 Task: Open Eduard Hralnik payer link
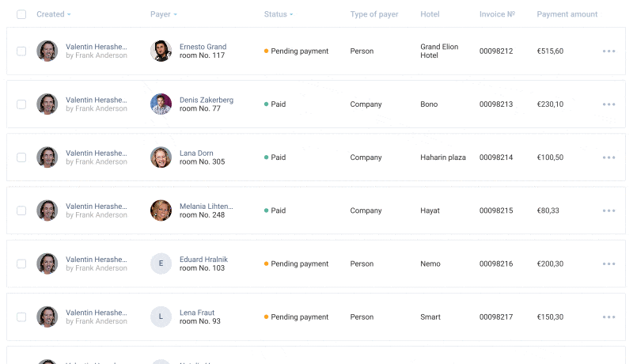tap(203, 260)
